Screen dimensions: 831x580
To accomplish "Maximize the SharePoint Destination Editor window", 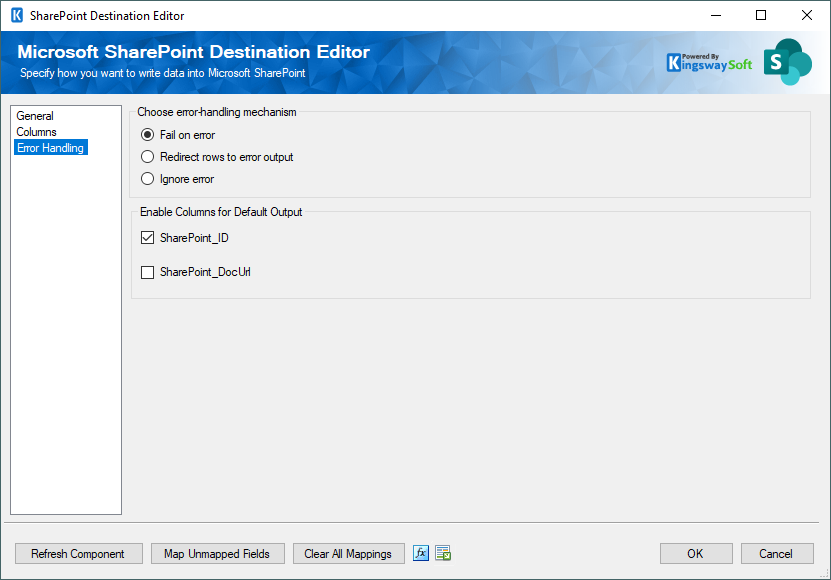I will pos(761,15).
